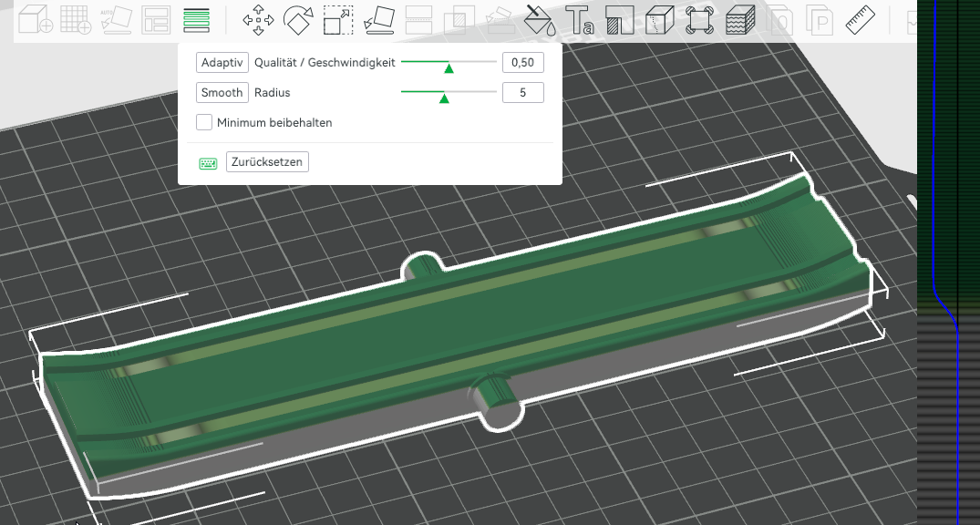Open the Seam painting cube tool
The height and width of the screenshot is (525, 980).
tap(659, 20)
